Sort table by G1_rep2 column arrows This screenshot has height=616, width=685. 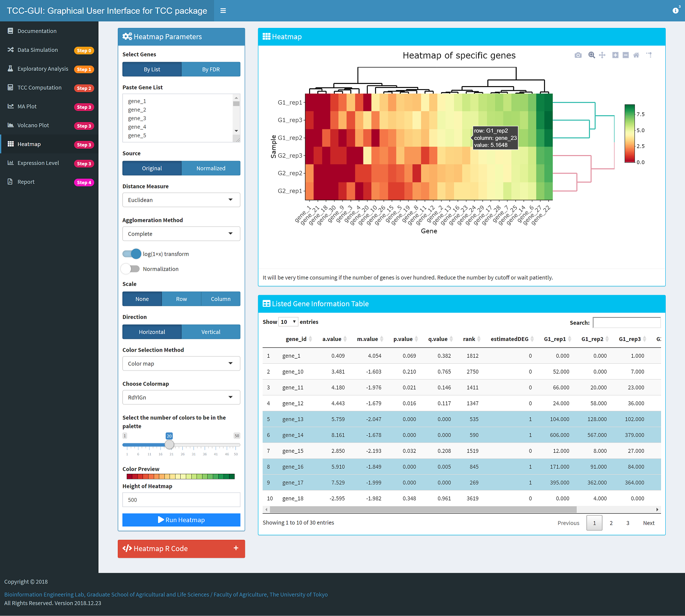(x=607, y=339)
